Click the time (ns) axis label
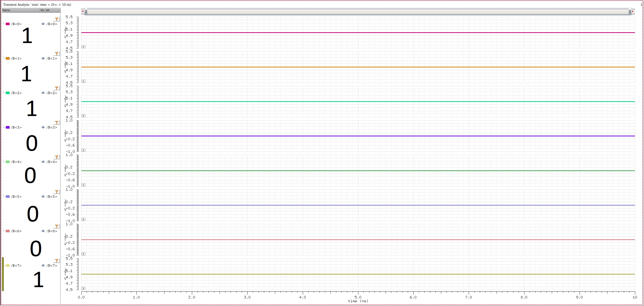 click(x=358, y=301)
